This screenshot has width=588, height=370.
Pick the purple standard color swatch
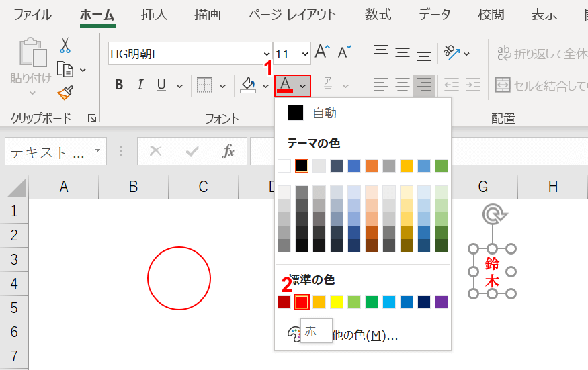click(x=442, y=302)
